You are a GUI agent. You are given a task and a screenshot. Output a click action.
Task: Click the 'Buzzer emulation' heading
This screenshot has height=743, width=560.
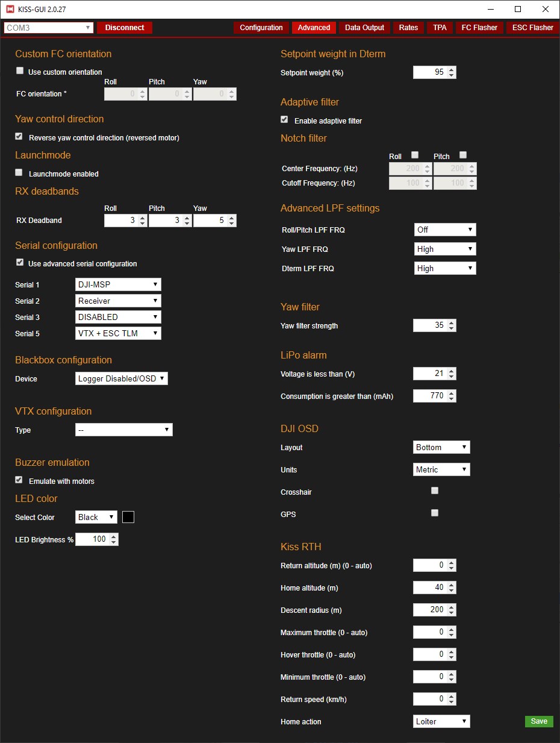coord(52,462)
